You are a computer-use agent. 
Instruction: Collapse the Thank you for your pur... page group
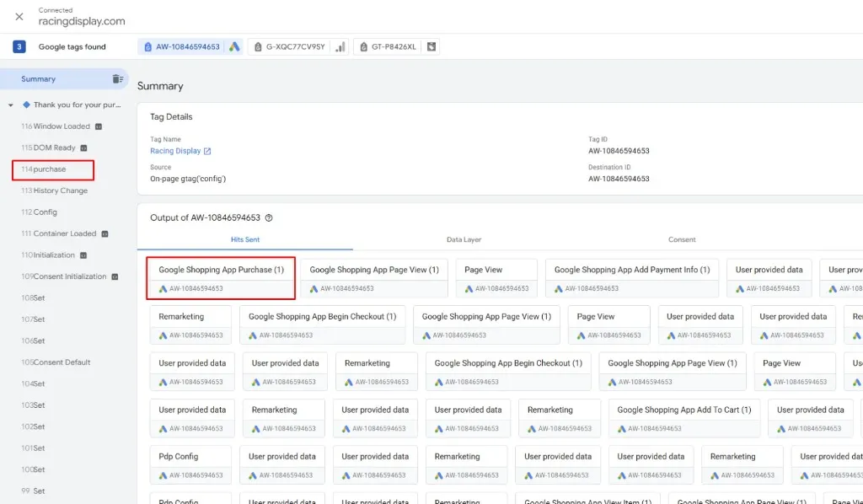10,105
